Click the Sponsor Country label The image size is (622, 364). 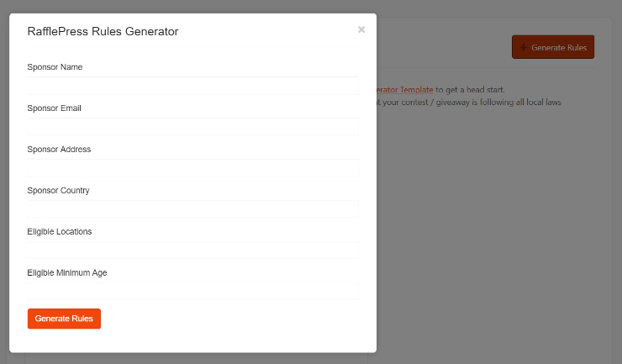58,191
